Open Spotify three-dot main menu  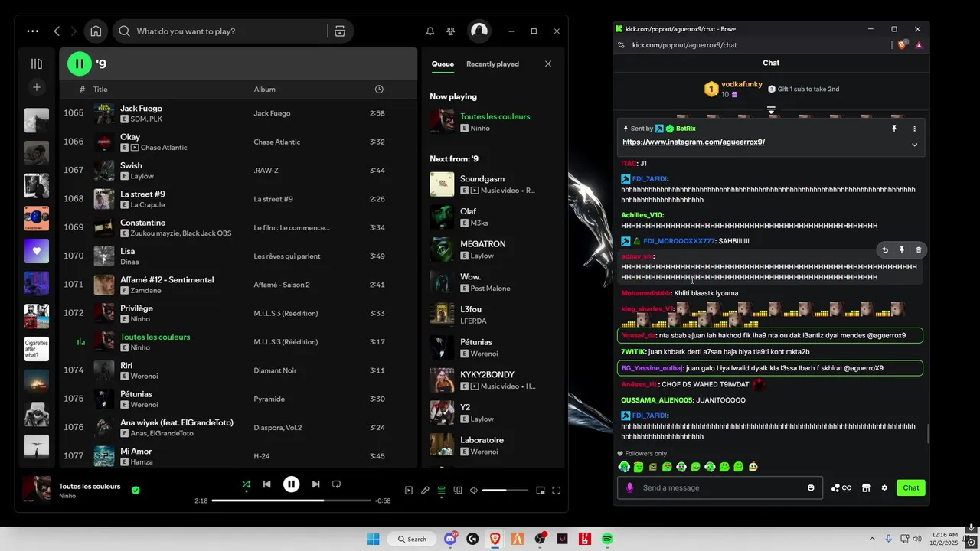32,31
